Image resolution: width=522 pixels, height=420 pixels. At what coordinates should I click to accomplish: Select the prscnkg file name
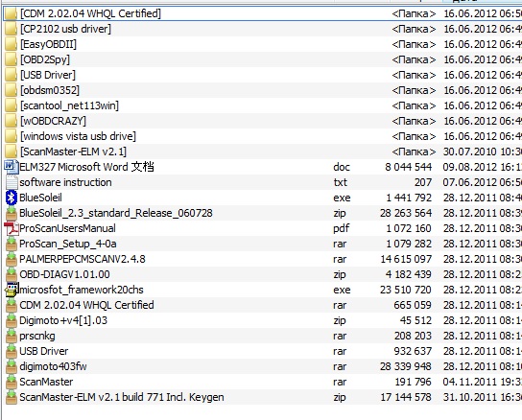click(37, 336)
